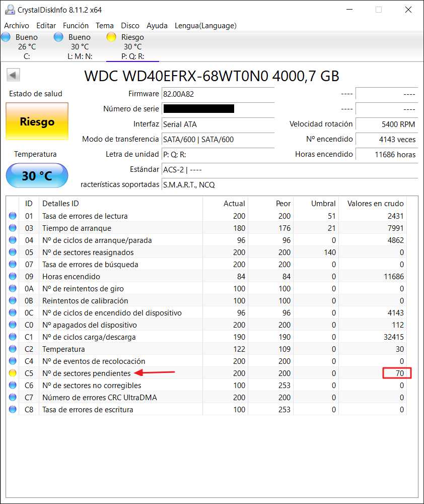The width and height of the screenshot is (424, 504).
Task: Click the status dot of row C2
Action: tap(13, 349)
